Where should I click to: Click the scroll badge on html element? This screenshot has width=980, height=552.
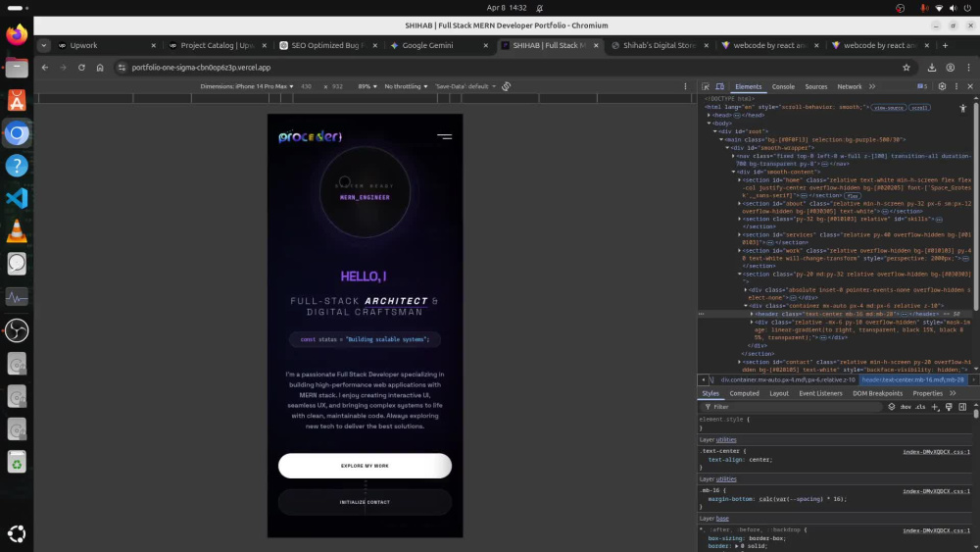tap(919, 108)
